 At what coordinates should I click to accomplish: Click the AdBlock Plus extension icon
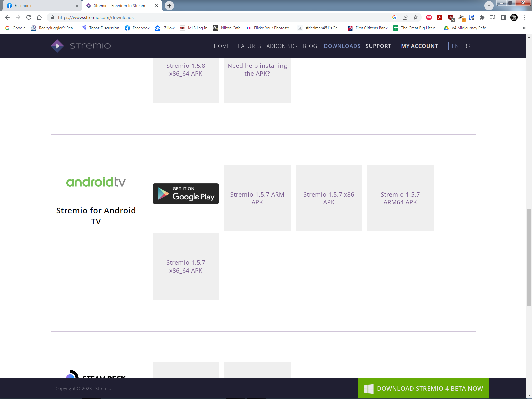[x=429, y=17]
